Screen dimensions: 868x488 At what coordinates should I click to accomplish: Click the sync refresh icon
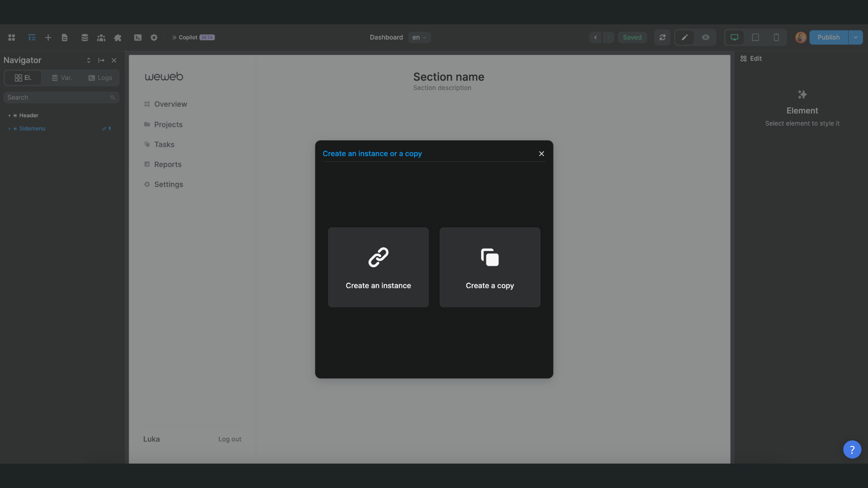pyautogui.click(x=662, y=38)
